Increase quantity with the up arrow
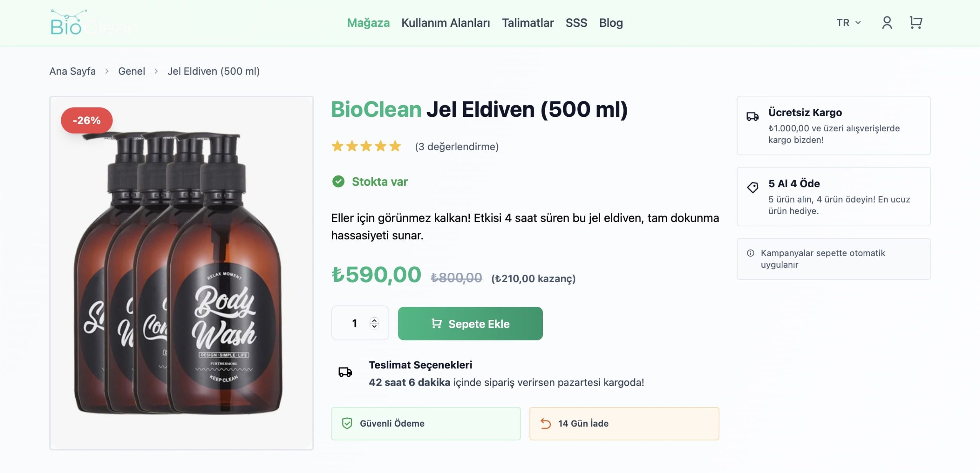Image resolution: width=980 pixels, height=473 pixels. (x=374, y=320)
